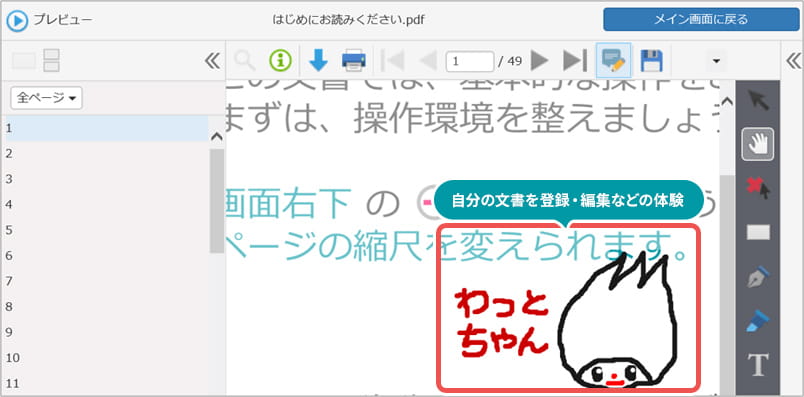This screenshot has height=397, width=804.
Task: Select the single page thumbnail view icon
Action: click(x=24, y=61)
